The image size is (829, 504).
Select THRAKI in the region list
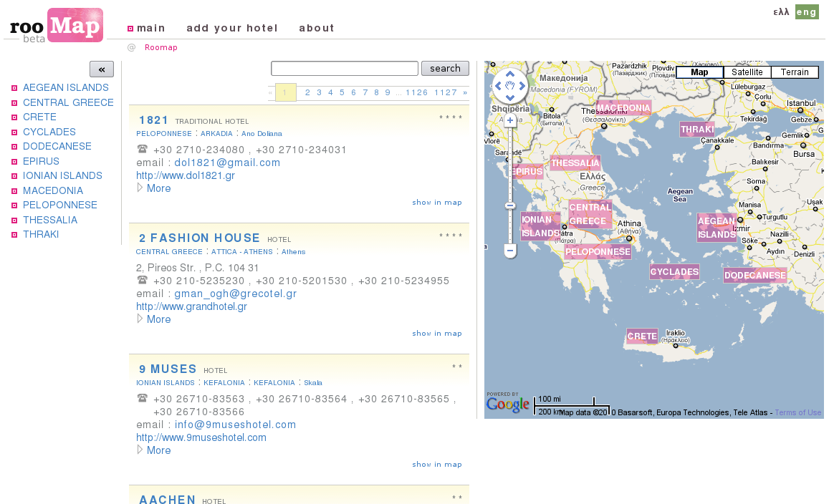(x=41, y=235)
